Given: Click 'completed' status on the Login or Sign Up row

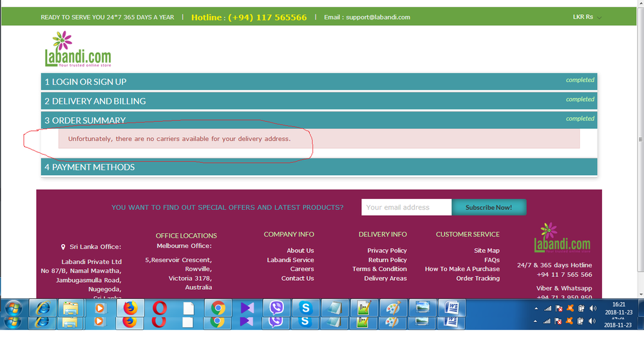Looking at the screenshot, I should click(x=580, y=80).
